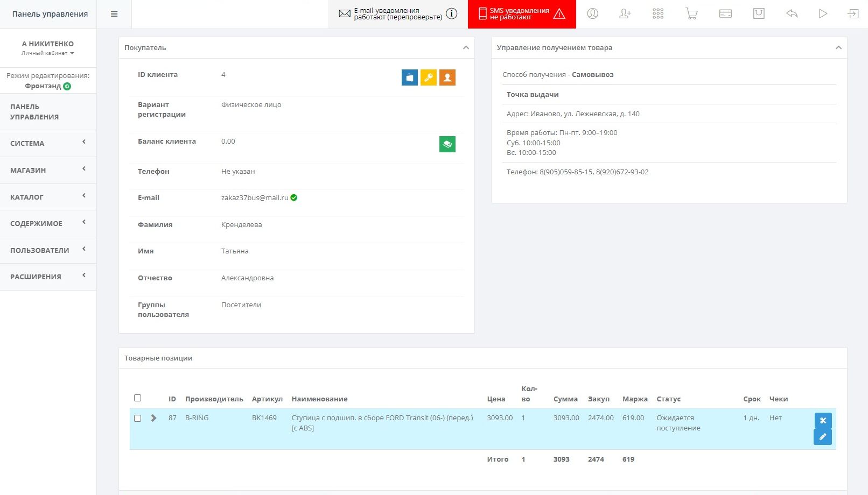Open the КАТАЛОГ sidebar menu

point(48,197)
